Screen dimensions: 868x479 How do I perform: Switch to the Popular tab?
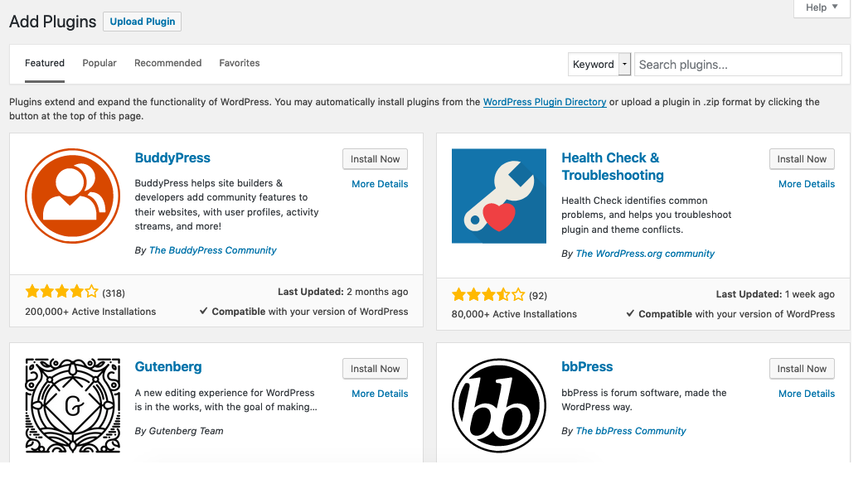99,63
